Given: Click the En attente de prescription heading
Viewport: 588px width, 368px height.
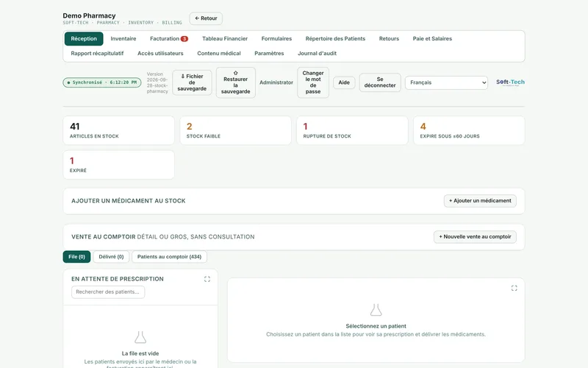Looking at the screenshot, I should pos(118,279).
